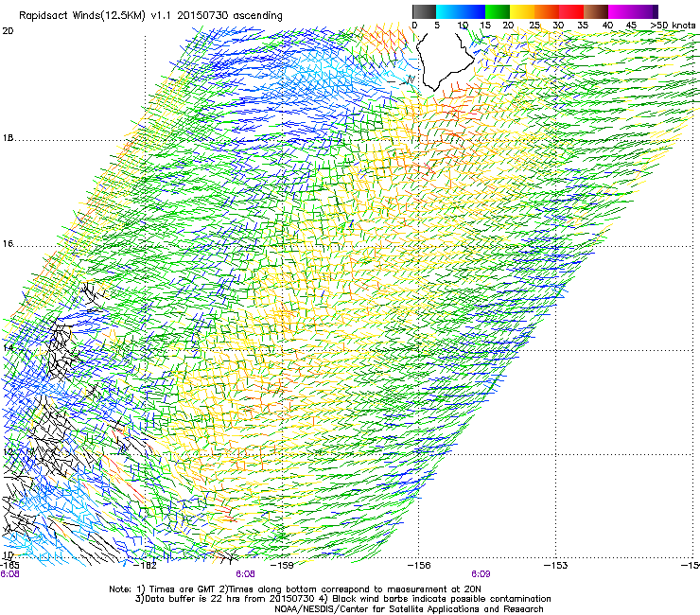Click the latitude label '20'

click(8, 31)
